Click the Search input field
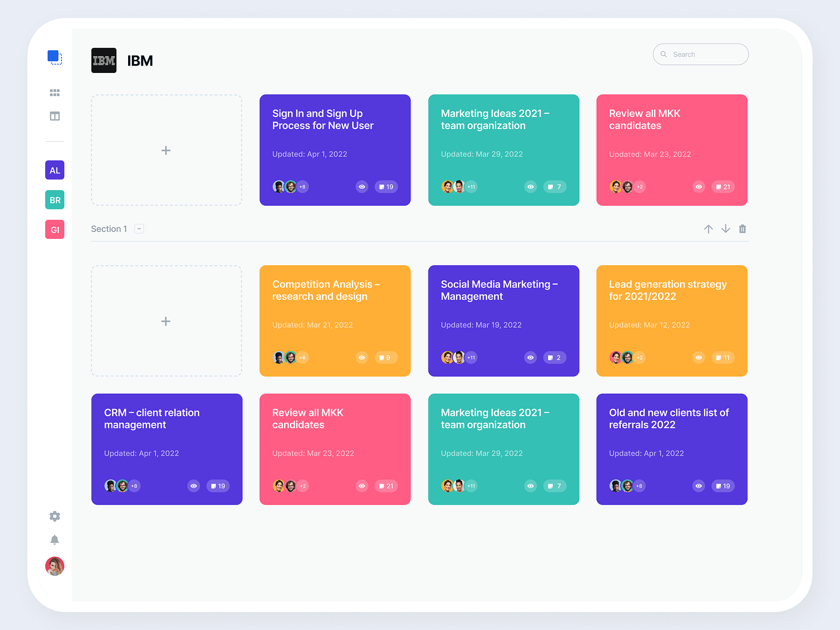This screenshot has height=630, width=840. click(700, 54)
